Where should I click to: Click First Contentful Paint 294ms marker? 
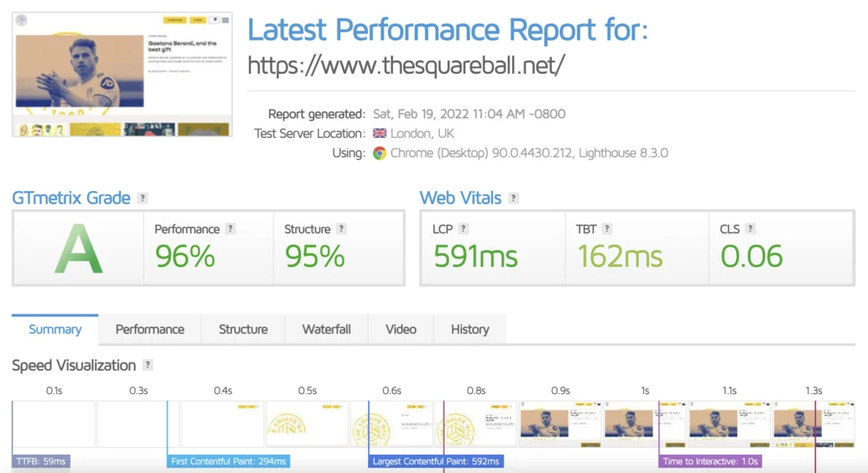[229, 462]
